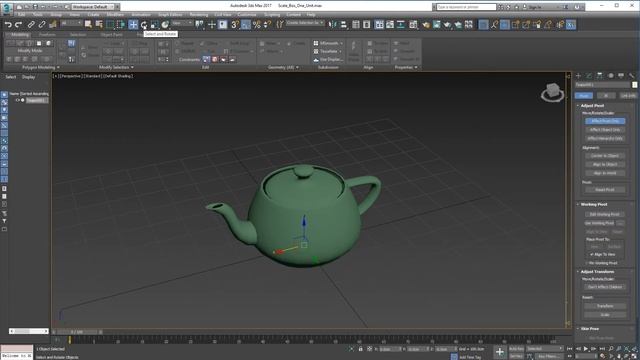Switch to the Modify command panel tab
The image size is (640, 360).
coord(589,76)
